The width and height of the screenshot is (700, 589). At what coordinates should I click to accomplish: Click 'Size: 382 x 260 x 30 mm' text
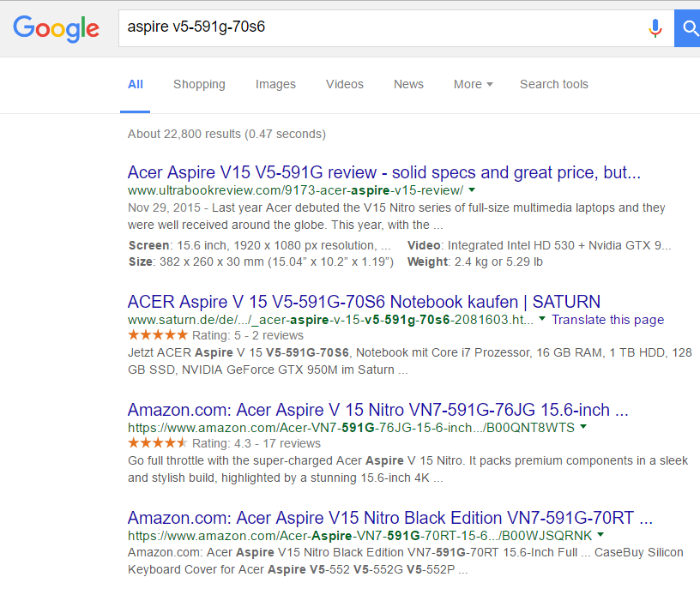(261, 262)
